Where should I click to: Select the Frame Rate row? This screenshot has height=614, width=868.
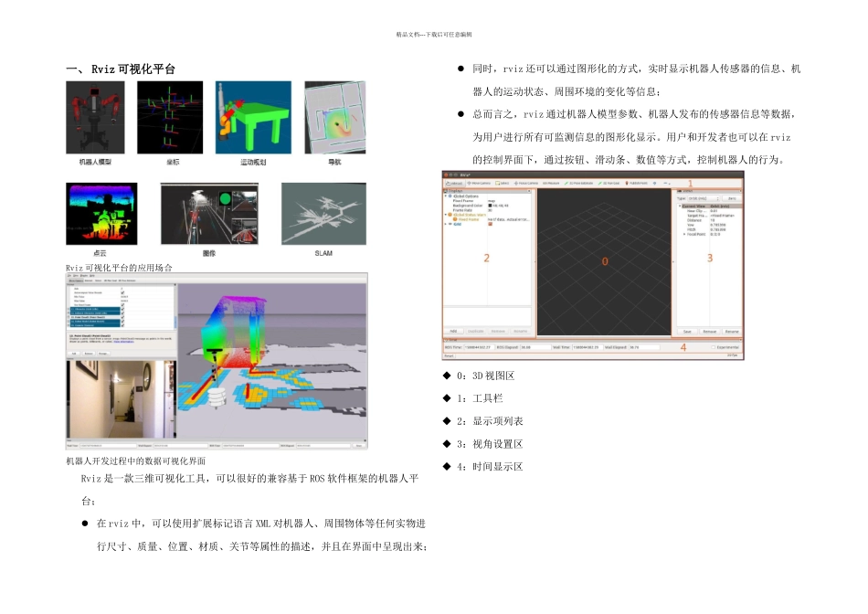pyautogui.click(x=487, y=210)
